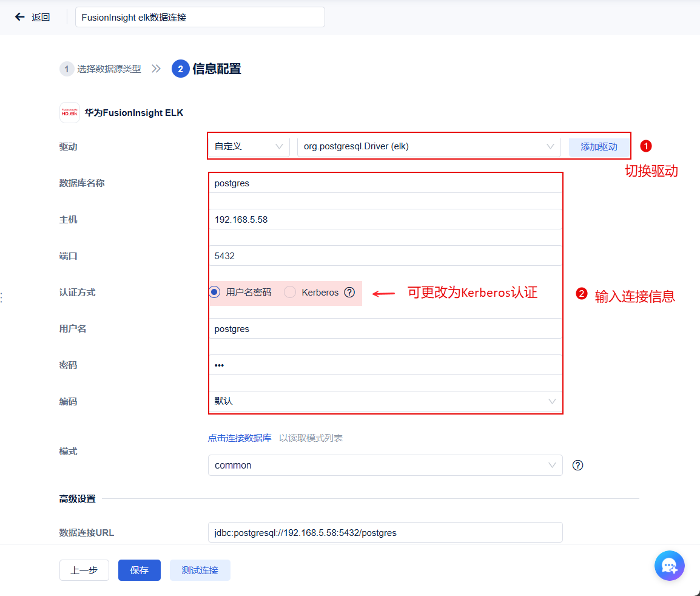The width and height of the screenshot is (700, 596).
Task: Open the 模式 schema dropdown showing common
Action: pyautogui.click(x=385, y=465)
